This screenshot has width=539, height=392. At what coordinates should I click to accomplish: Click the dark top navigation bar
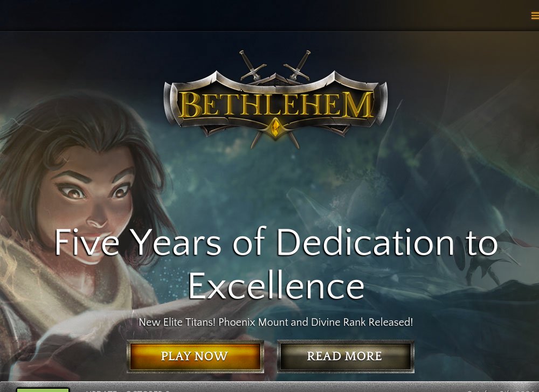269,16
